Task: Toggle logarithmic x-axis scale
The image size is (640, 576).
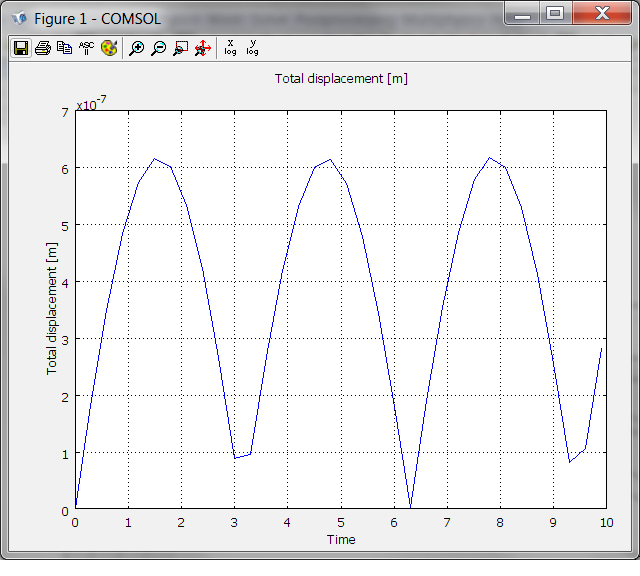Action: click(230, 47)
